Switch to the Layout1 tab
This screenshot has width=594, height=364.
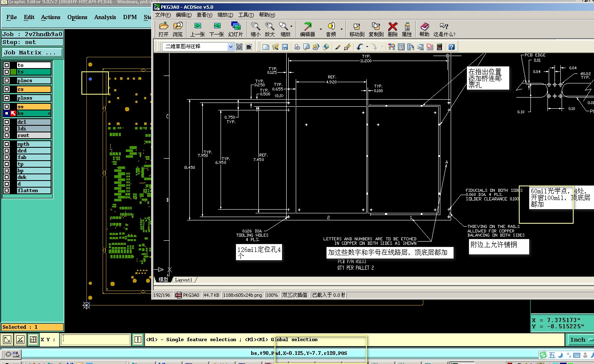click(x=184, y=280)
